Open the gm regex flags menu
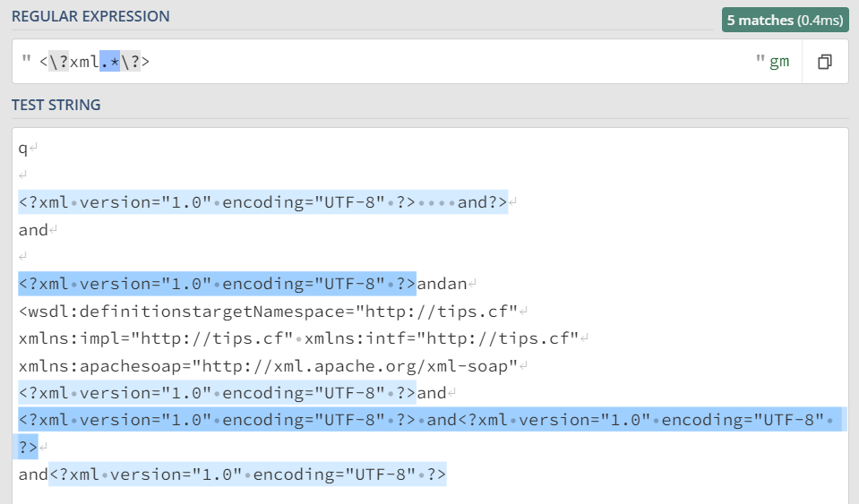Viewport: 859px width, 504px height. [x=779, y=62]
